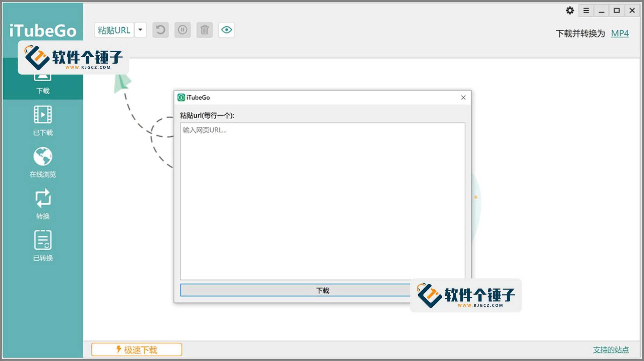644x361 pixels.
Task: Click the MP4 format link
Action: pyautogui.click(x=620, y=33)
